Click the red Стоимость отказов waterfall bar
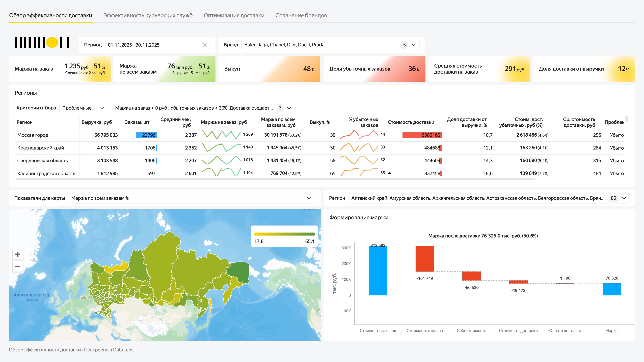 coord(424,259)
